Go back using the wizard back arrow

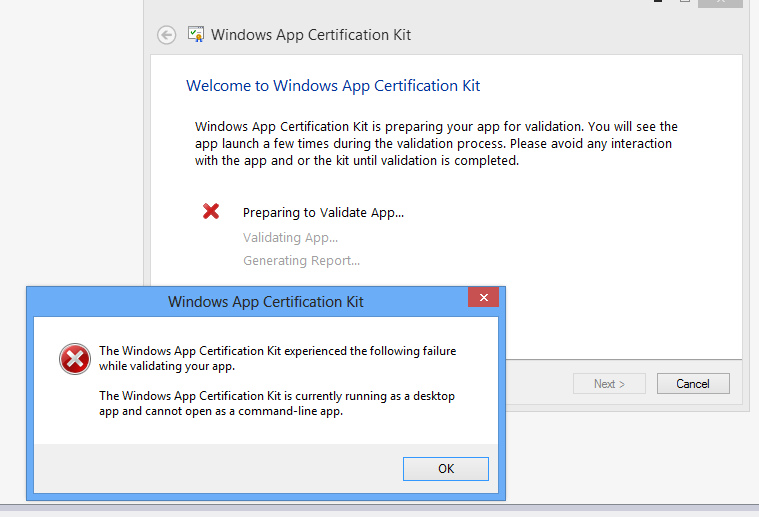(167, 35)
